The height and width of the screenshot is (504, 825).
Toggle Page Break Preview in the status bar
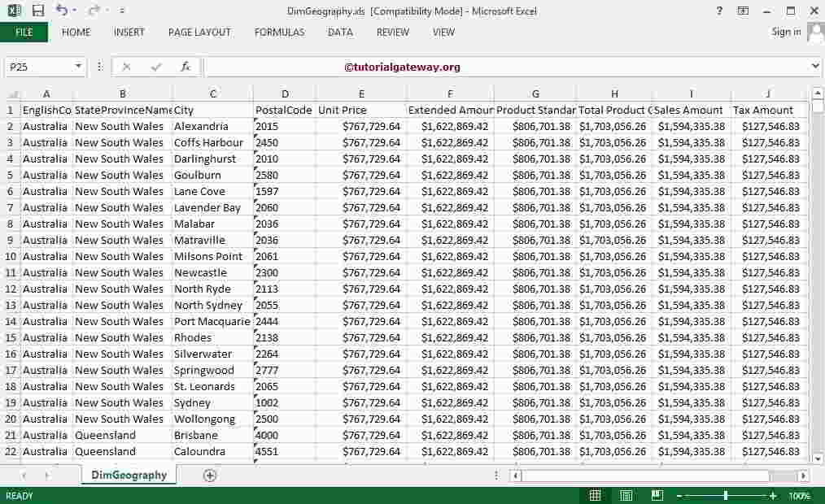tap(657, 495)
